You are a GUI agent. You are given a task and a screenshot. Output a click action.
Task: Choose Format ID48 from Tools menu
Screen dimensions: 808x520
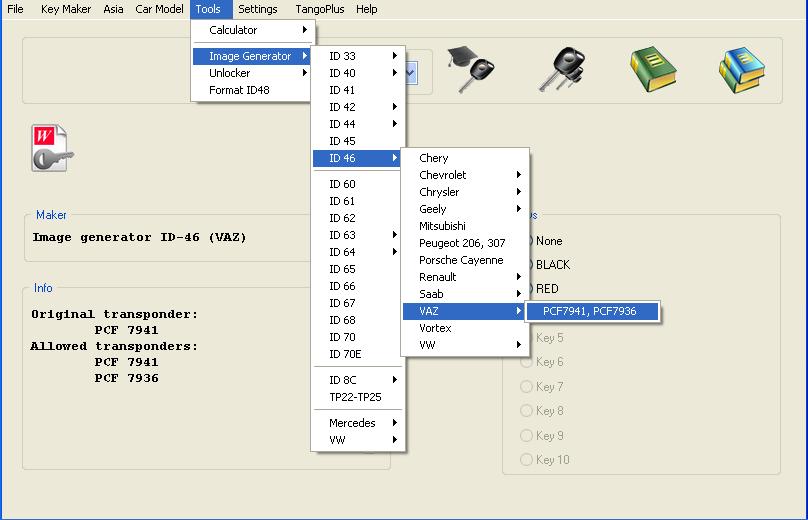click(x=252, y=90)
